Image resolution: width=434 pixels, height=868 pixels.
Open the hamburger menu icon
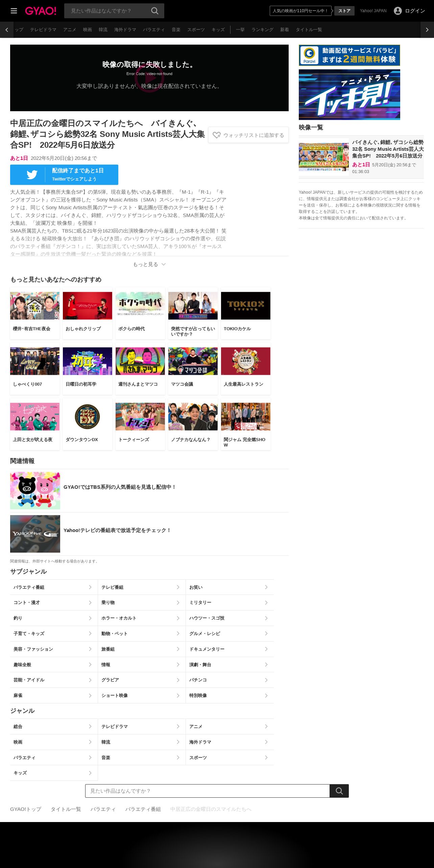(x=14, y=11)
